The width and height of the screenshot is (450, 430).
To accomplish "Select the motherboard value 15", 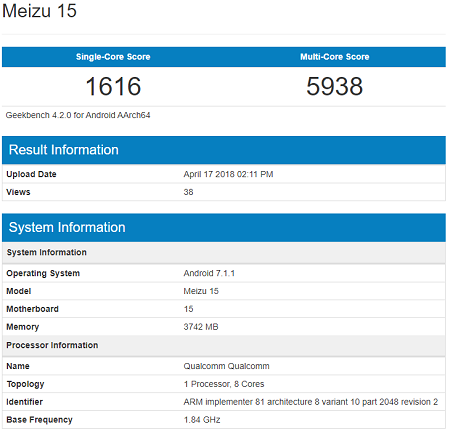I will tap(188, 309).
